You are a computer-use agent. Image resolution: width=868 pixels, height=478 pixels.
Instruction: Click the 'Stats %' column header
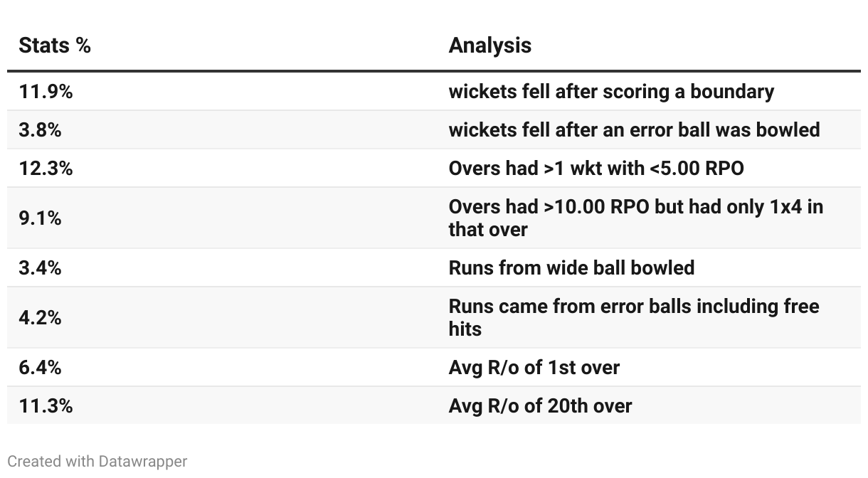coord(55,46)
